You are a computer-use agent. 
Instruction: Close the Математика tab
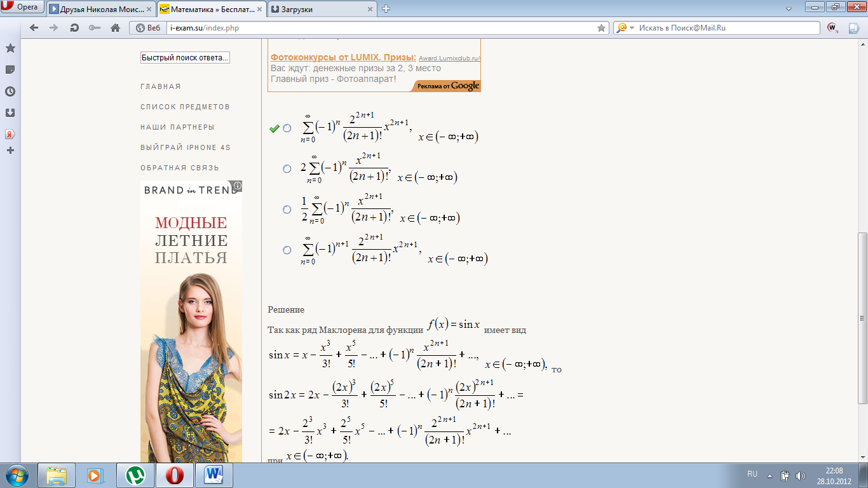coord(259,9)
